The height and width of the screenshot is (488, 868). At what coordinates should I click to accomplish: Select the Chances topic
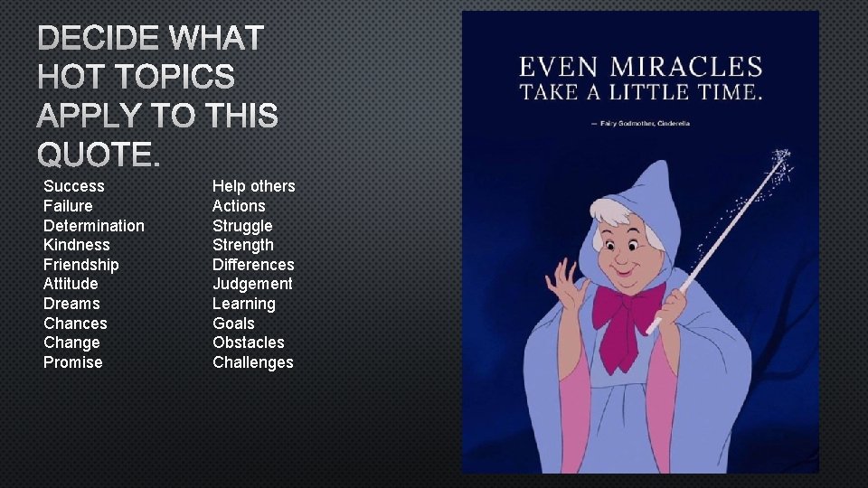75,324
